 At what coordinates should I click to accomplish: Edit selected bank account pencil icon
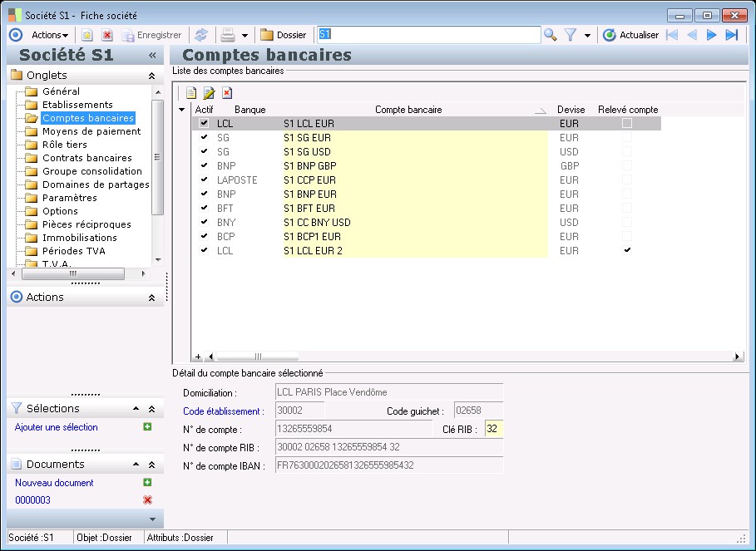point(209,93)
